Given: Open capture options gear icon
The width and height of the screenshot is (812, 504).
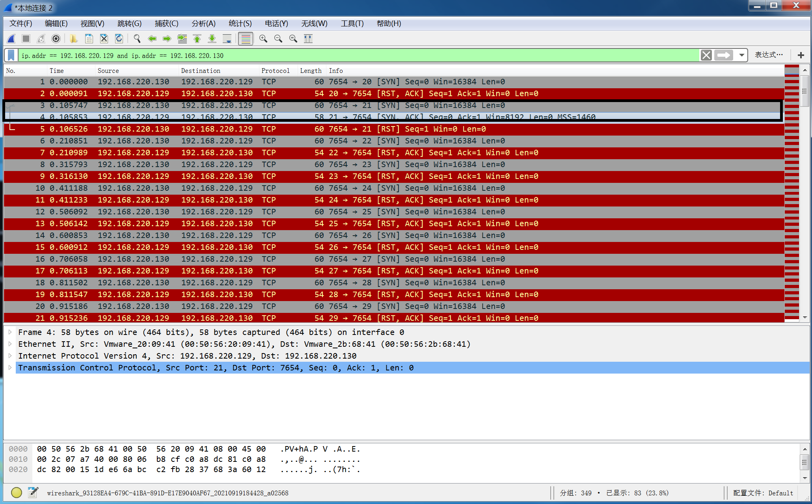Looking at the screenshot, I should tap(56, 39).
